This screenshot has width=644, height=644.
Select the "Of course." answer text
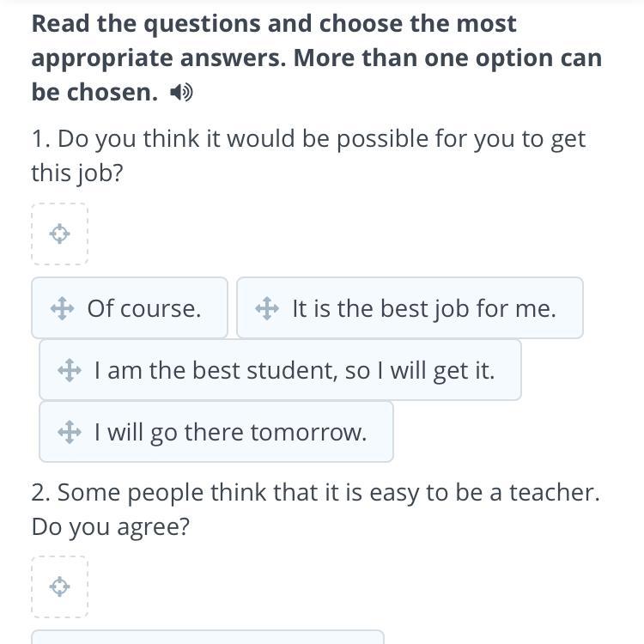pyautogui.click(x=144, y=308)
